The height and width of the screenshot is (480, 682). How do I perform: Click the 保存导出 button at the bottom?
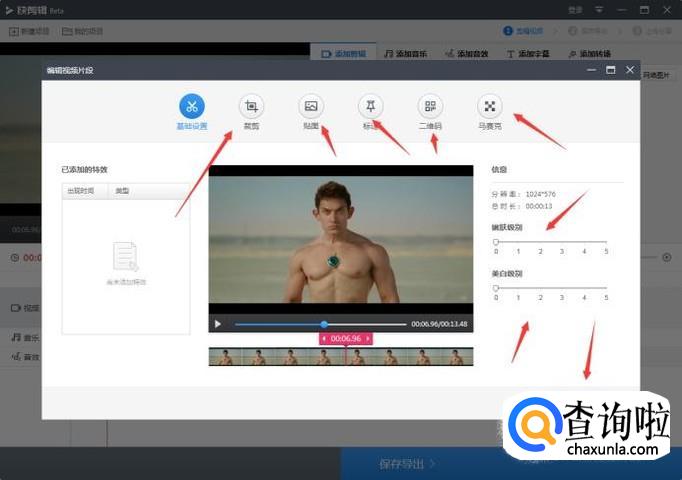tap(407, 464)
